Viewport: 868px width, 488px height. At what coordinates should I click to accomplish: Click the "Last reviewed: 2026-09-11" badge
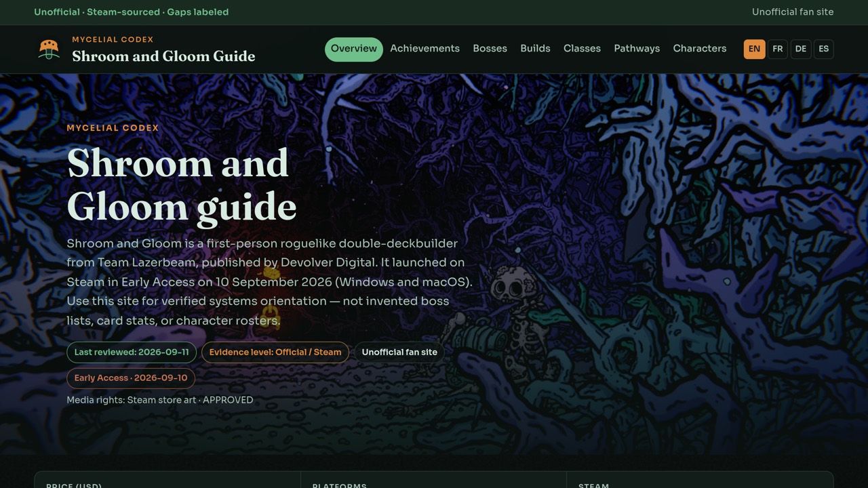(x=132, y=352)
